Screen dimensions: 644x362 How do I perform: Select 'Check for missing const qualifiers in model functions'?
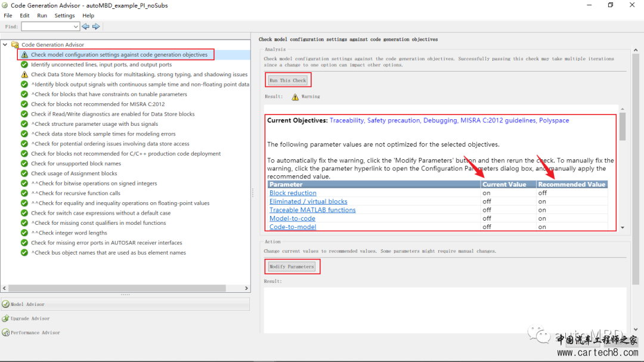point(98,222)
